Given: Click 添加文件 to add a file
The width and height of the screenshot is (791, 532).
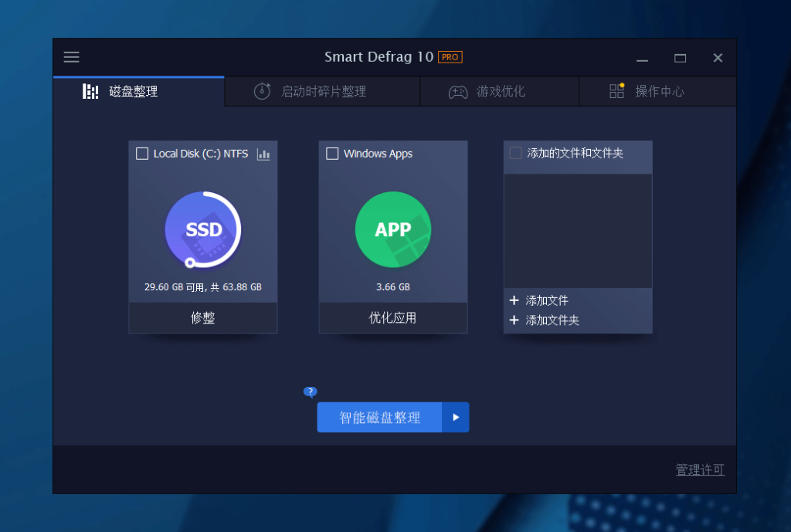Looking at the screenshot, I should click(x=547, y=300).
